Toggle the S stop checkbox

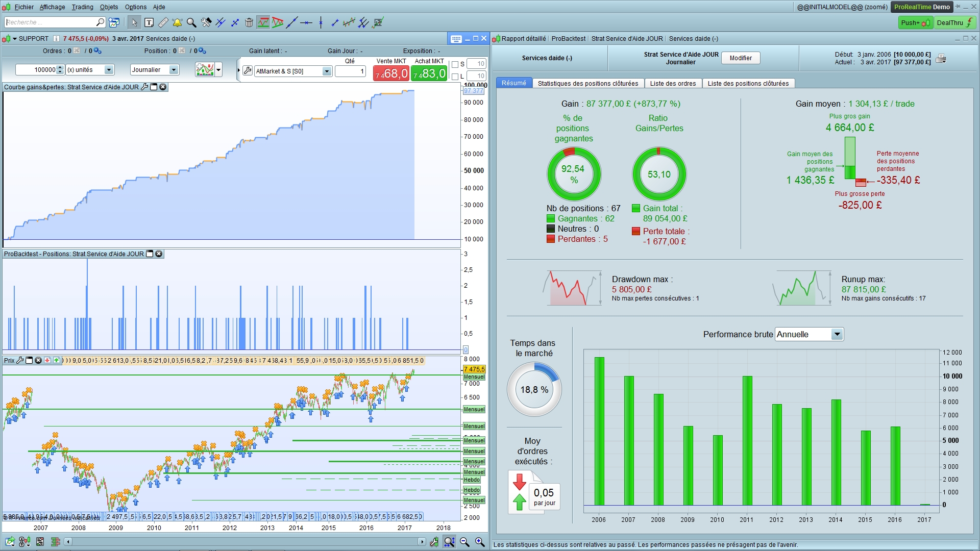click(455, 64)
